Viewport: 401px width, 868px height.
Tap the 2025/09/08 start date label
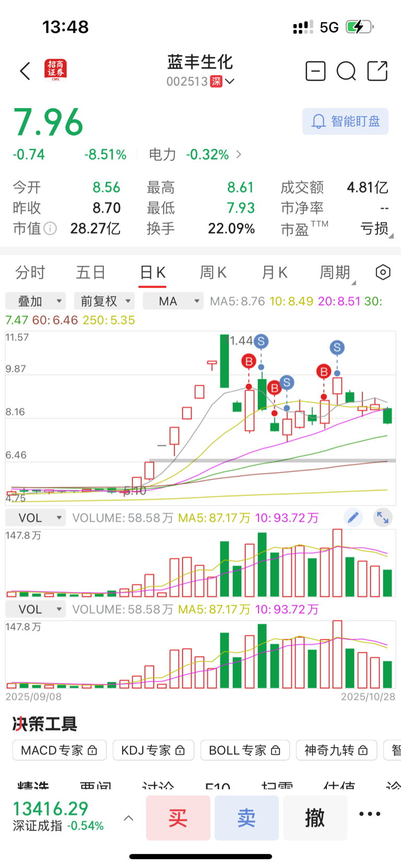[33, 697]
